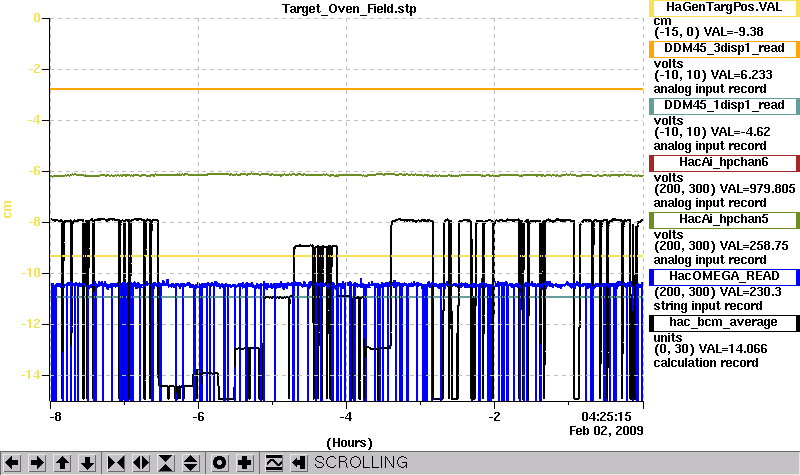Select the DDM45_3disp1_read orange legend entry
800x475 pixels.
click(724, 48)
